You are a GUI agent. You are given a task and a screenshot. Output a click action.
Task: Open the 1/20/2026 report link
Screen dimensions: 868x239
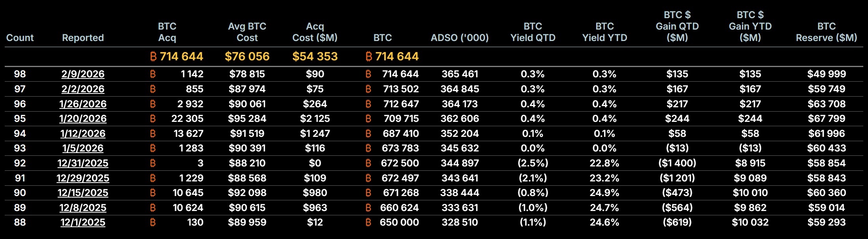(83, 119)
